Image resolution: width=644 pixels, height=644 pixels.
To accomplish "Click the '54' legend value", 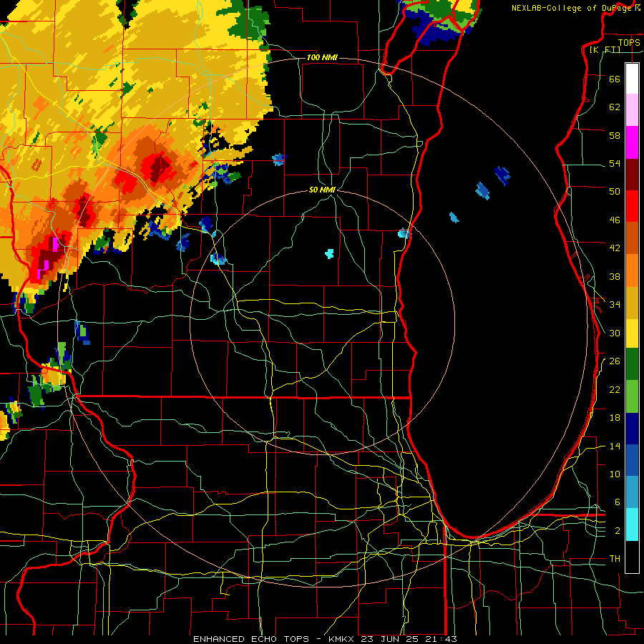I will (x=615, y=163).
